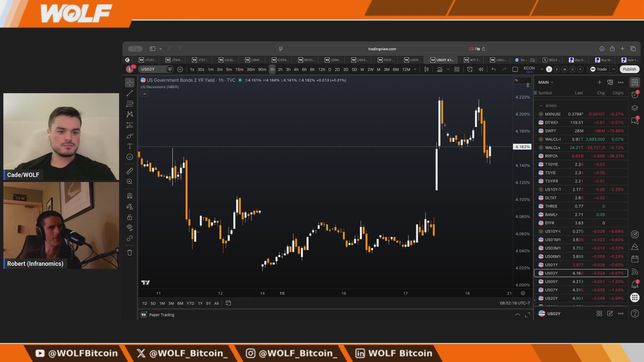This screenshot has width=644, height=362.
Task: Add a symbol to the MAIN watchlist
Action: (x=599, y=82)
